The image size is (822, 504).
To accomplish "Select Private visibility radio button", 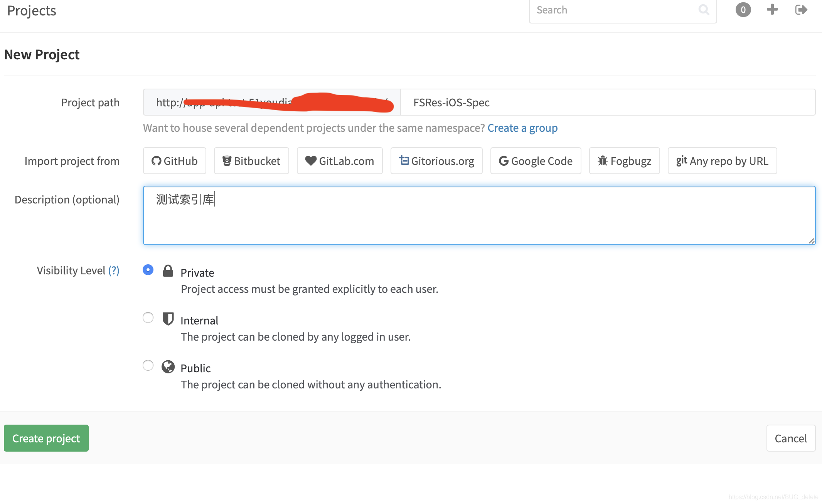I will [x=148, y=270].
